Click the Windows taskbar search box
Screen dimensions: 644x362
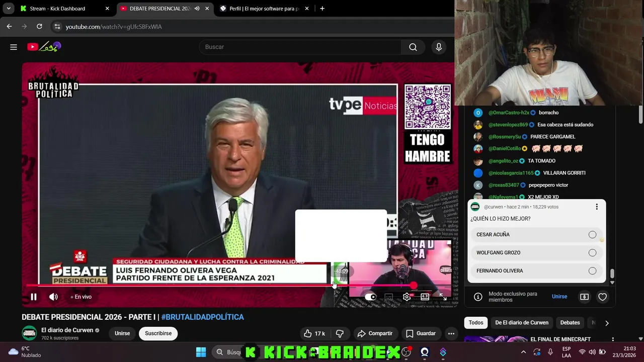[229, 352]
